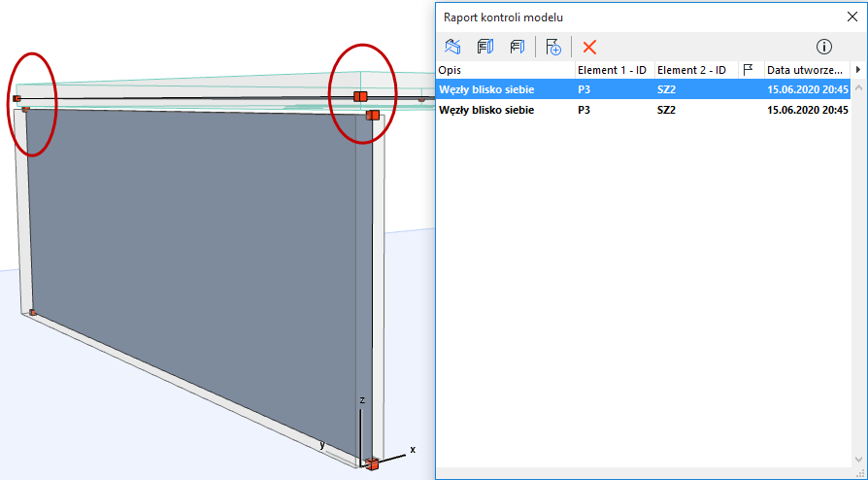868x480 pixels.
Task: Select the orange node at wall top-right corner
Action: point(373,116)
